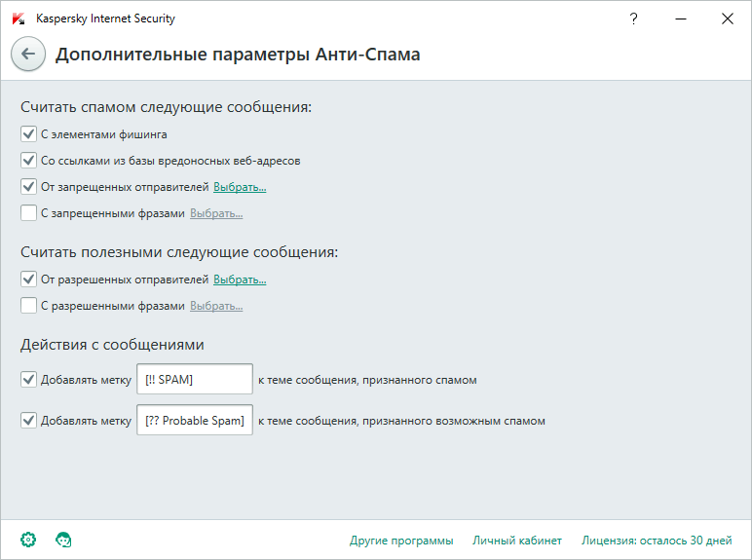Click 'Kaspersky Internet Security' title text
Image resolution: width=752 pixels, height=560 pixels.
tap(105, 19)
